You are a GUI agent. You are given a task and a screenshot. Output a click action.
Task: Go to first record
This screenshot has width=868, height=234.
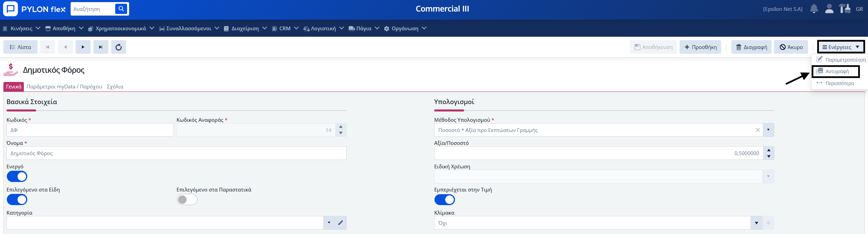click(48, 47)
